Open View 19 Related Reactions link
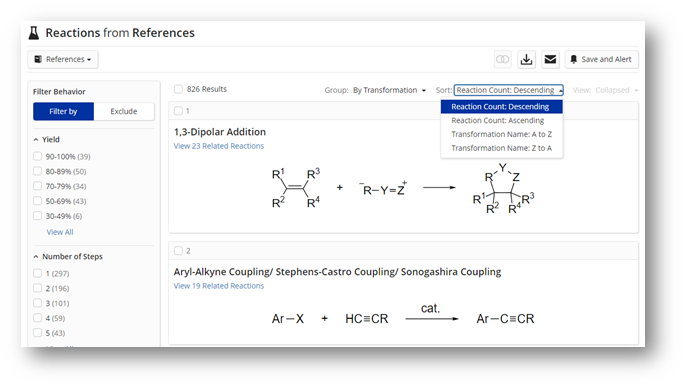The image size is (687, 389). click(x=219, y=286)
